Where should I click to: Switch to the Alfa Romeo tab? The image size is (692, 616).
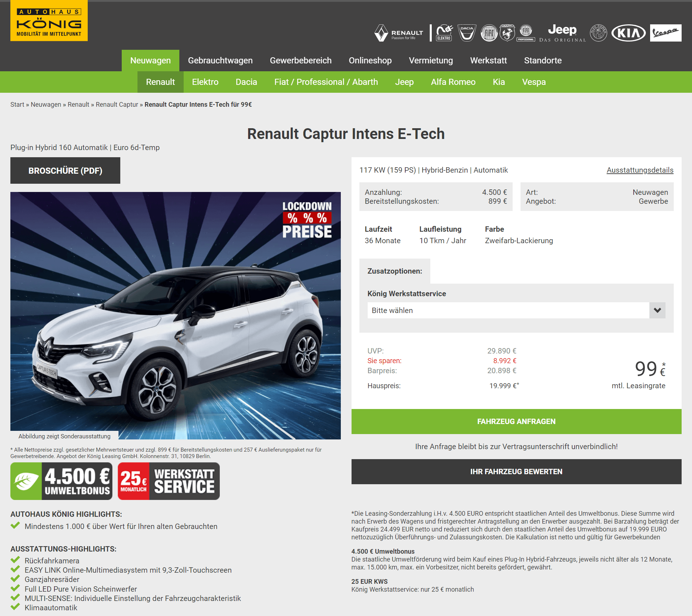pyautogui.click(x=453, y=82)
